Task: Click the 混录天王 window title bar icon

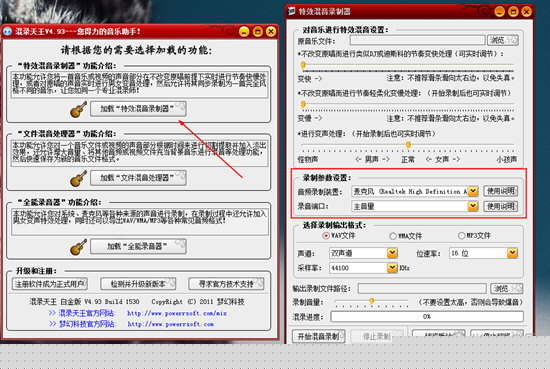Action: pyautogui.click(x=7, y=31)
